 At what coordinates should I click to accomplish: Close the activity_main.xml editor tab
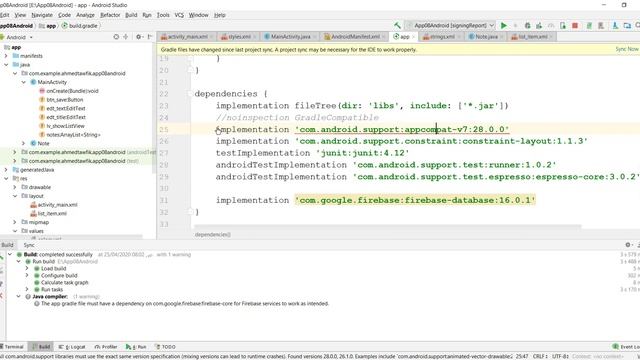tap(212, 37)
